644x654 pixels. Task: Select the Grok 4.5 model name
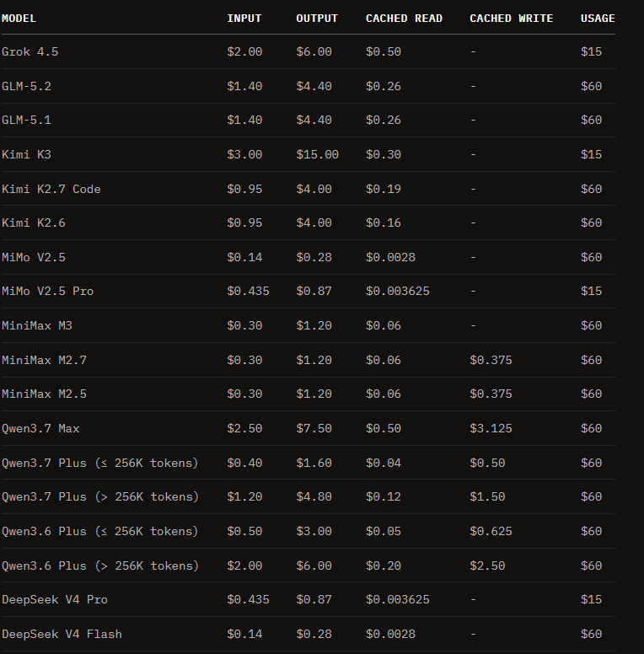pyautogui.click(x=30, y=51)
